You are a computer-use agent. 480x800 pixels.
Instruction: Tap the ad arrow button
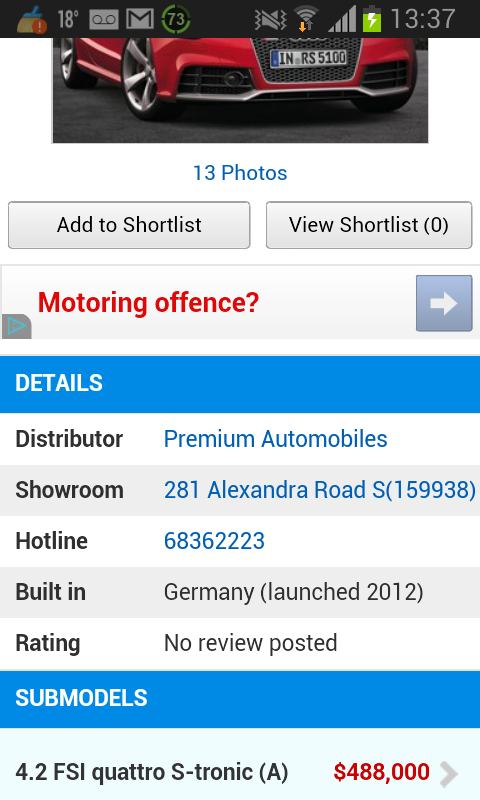[444, 303]
